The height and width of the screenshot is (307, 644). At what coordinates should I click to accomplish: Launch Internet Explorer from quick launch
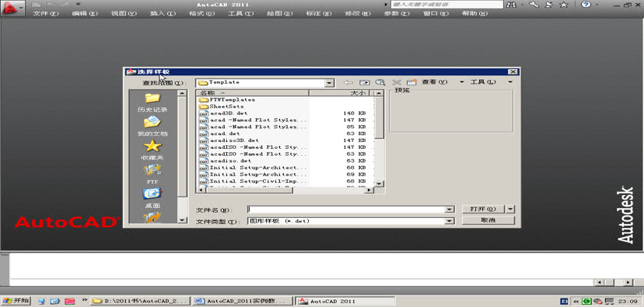click(55, 302)
